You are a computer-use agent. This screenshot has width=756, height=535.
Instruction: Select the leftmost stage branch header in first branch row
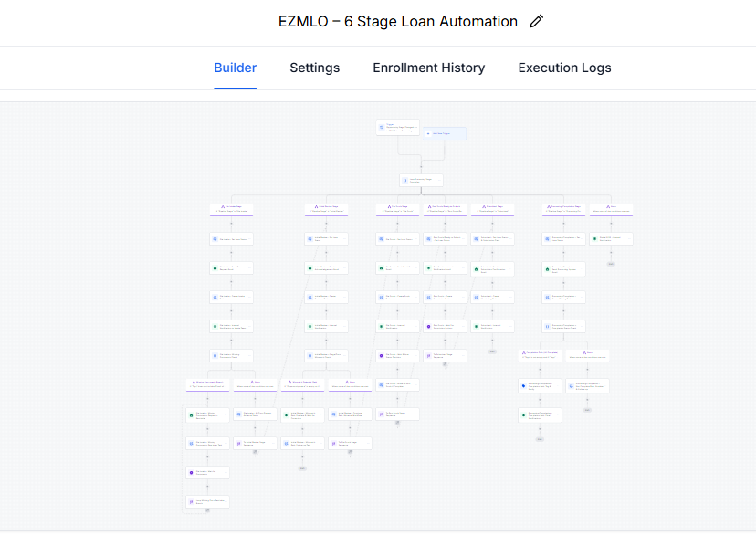click(231, 209)
